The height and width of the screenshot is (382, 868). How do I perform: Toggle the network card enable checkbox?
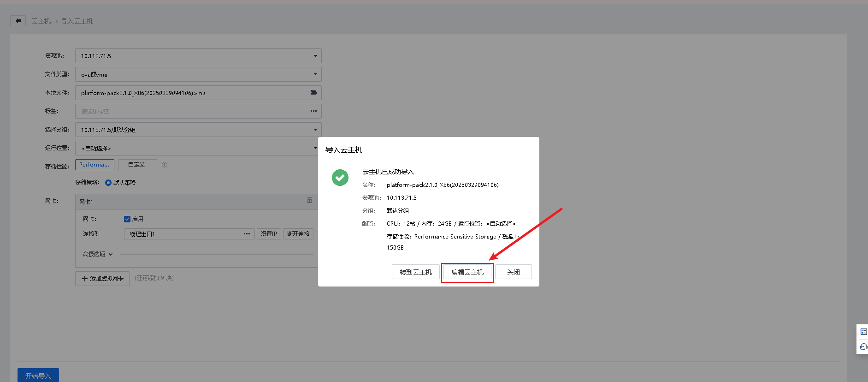click(x=127, y=219)
